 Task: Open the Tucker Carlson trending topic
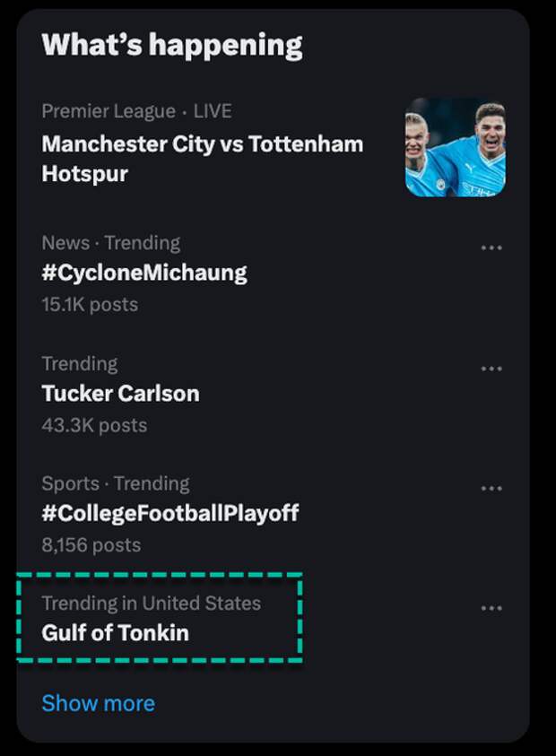(x=120, y=394)
